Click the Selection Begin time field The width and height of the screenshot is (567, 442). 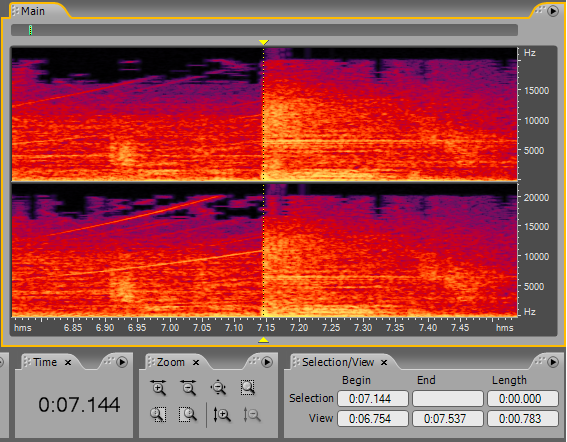[373, 399]
